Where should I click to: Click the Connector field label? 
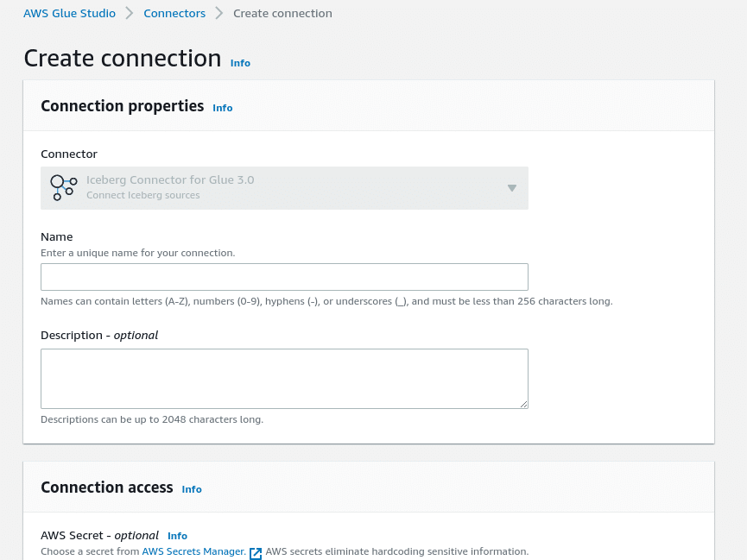coord(69,154)
